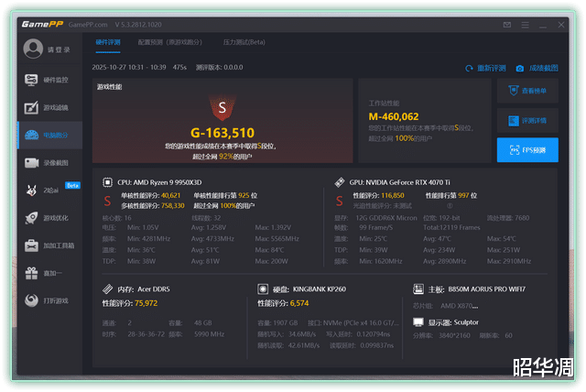Click the GPU score 116,850

click(393, 195)
